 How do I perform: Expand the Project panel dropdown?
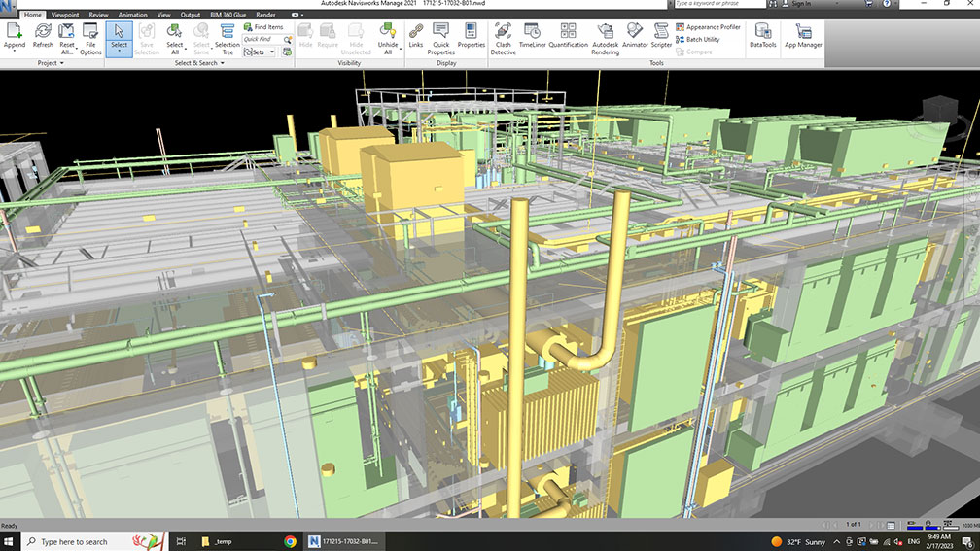click(x=62, y=63)
